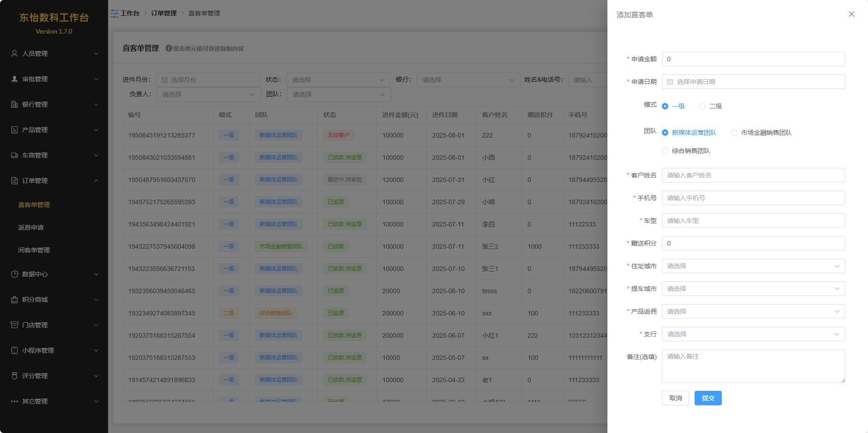Click the 人员管理 person icon in sidebar
This screenshot has height=433, width=868.
tap(15, 54)
